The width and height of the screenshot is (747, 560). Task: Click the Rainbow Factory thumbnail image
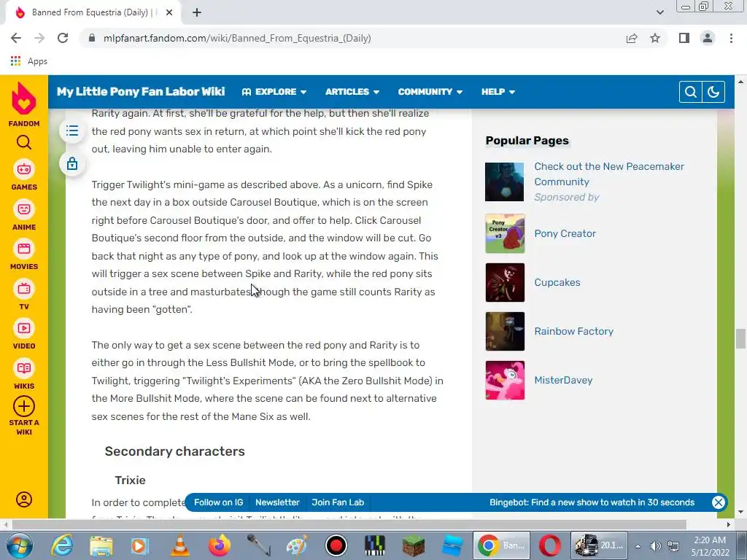pos(505,331)
